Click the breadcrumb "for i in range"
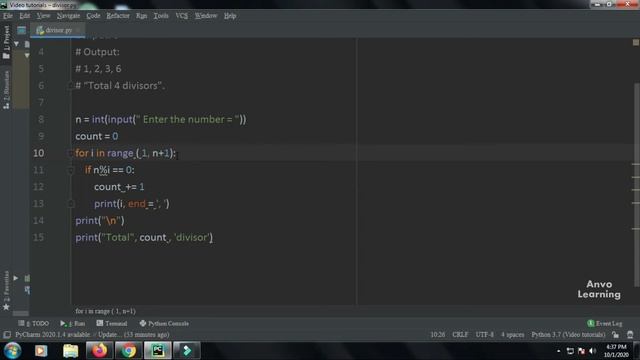 [105, 311]
